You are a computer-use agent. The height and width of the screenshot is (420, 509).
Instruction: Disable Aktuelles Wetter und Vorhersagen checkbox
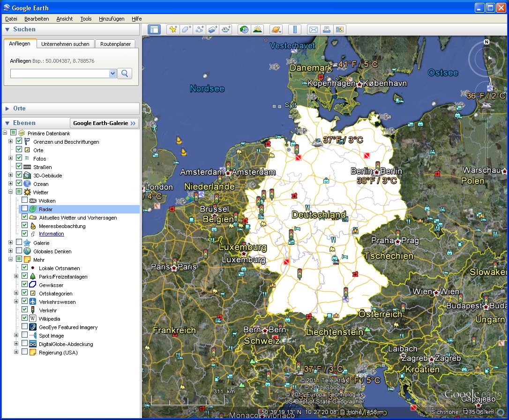click(x=24, y=217)
